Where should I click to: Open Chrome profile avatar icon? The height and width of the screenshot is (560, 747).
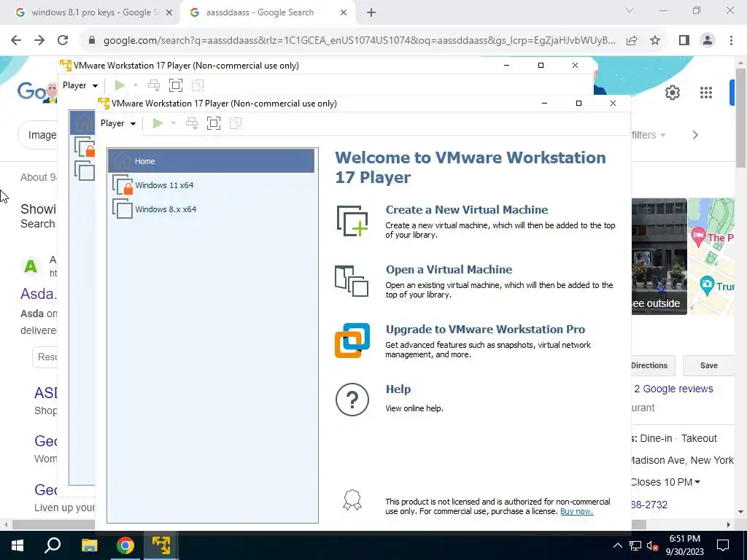[x=708, y=41]
